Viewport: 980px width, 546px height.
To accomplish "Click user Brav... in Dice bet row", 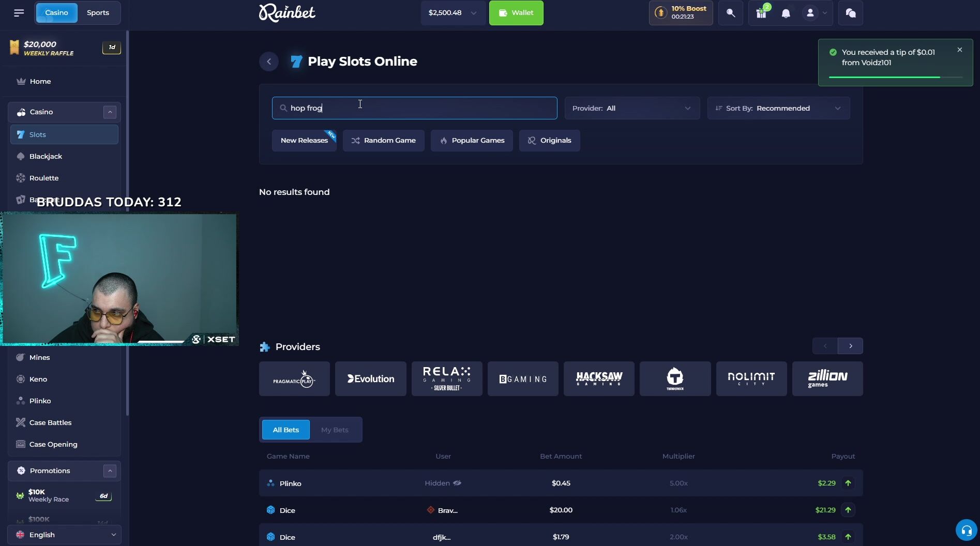I will (x=447, y=510).
